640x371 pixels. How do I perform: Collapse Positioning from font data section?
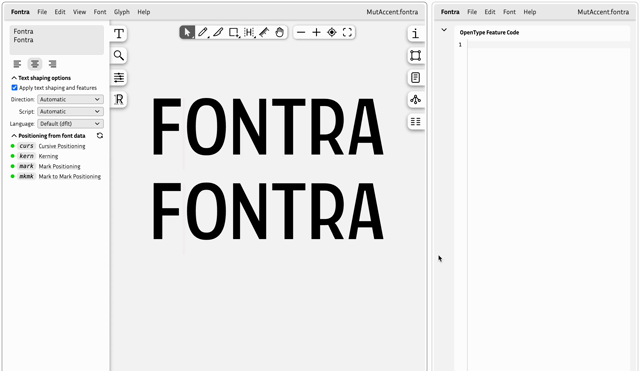pyautogui.click(x=14, y=136)
